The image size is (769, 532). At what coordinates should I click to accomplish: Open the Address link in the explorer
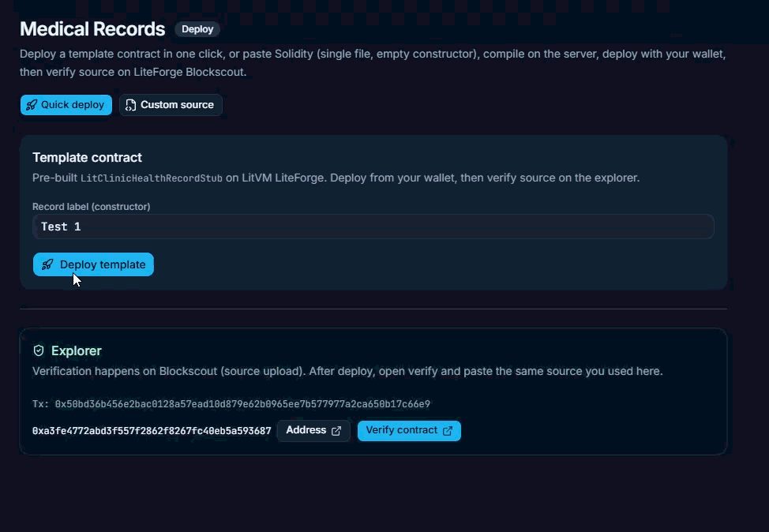313,430
